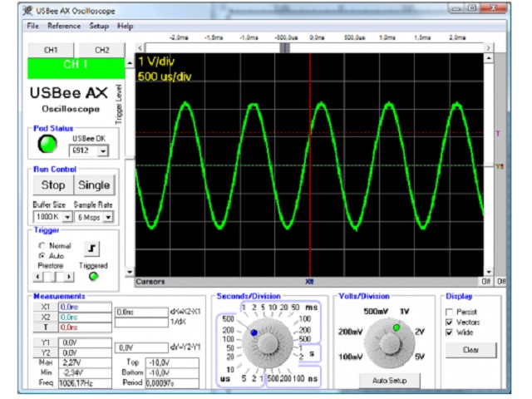The image size is (532, 399).
Task: Click the Y2 cursor button
Action: [x=46, y=352]
